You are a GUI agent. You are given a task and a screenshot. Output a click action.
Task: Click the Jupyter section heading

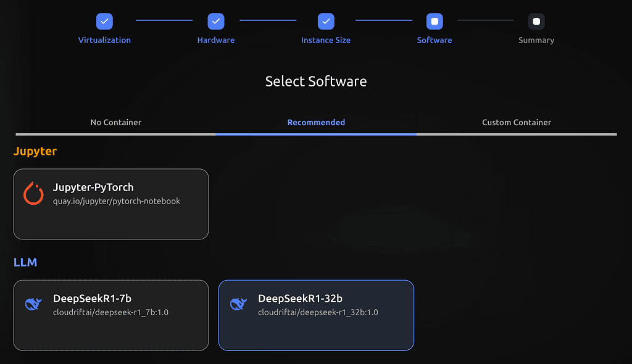(35, 152)
